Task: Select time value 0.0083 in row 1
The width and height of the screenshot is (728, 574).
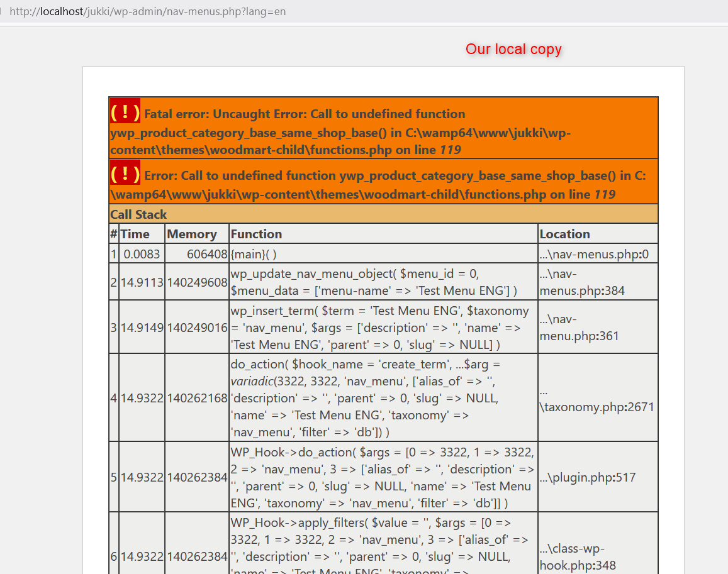Action: coord(142,254)
